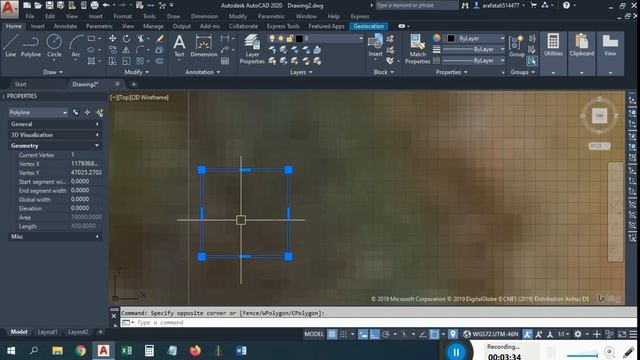The height and width of the screenshot is (360, 640).
Task: Switch to the Annotate ribbon tab
Action: tap(65, 26)
